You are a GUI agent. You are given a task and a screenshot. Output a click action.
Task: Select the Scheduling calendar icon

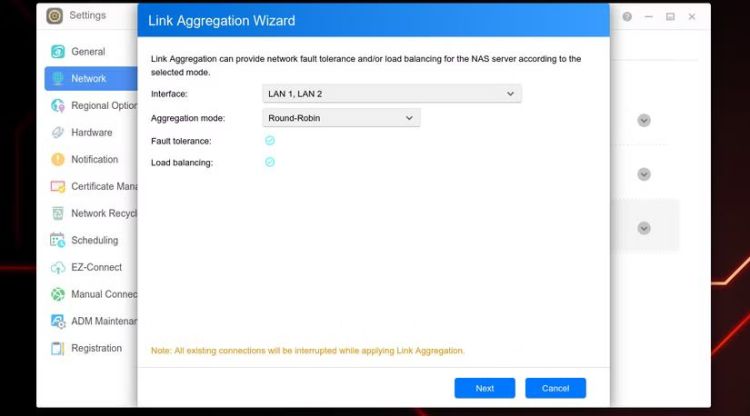58,240
